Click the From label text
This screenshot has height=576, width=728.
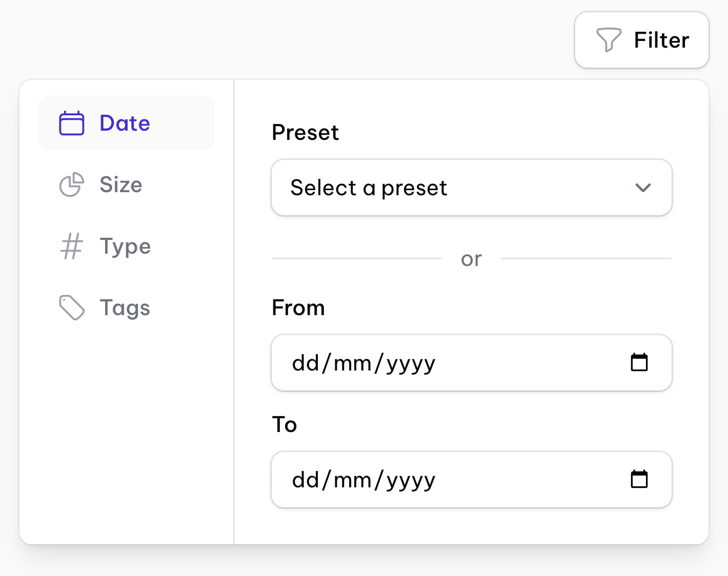point(298,308)
